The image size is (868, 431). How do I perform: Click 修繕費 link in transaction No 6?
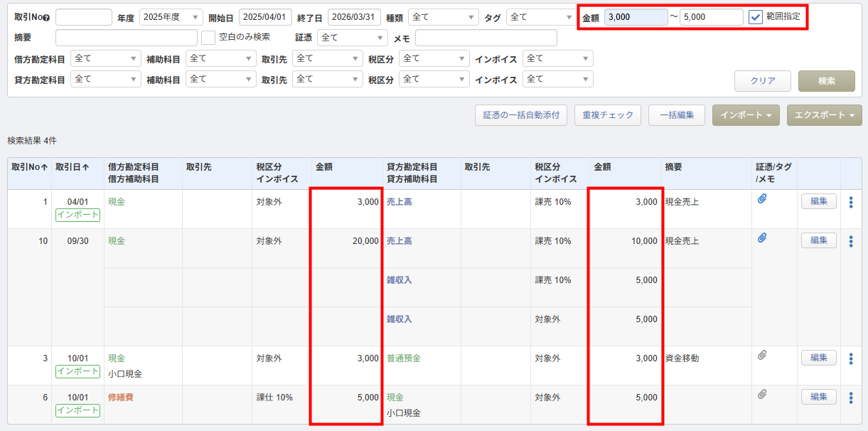coord(120,398)
